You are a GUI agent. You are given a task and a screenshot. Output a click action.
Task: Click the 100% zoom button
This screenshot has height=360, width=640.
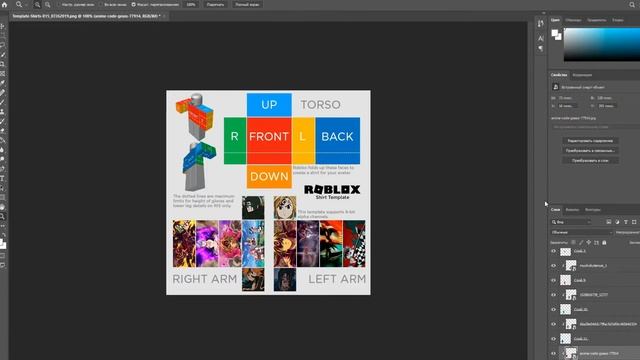[191, 4]
